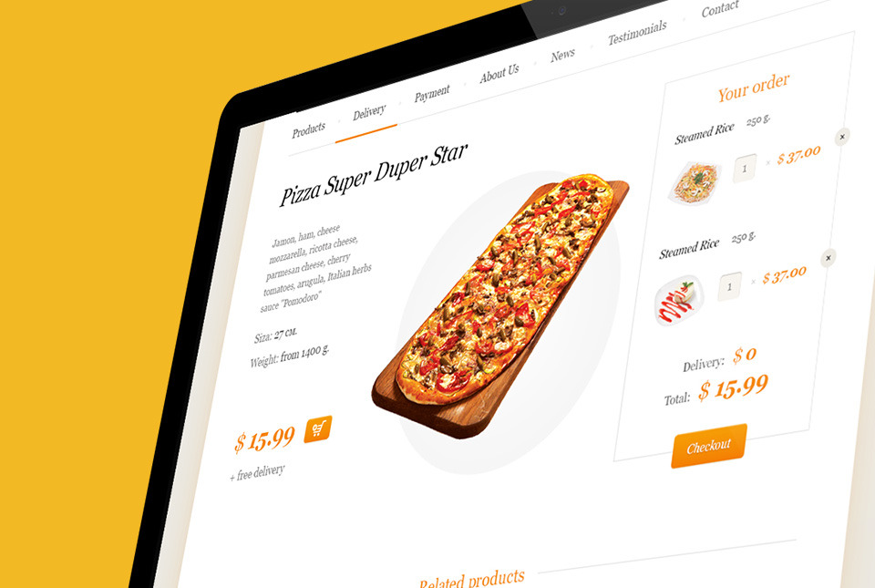Open the dessert plate thumbnail in order

[678, 300]
